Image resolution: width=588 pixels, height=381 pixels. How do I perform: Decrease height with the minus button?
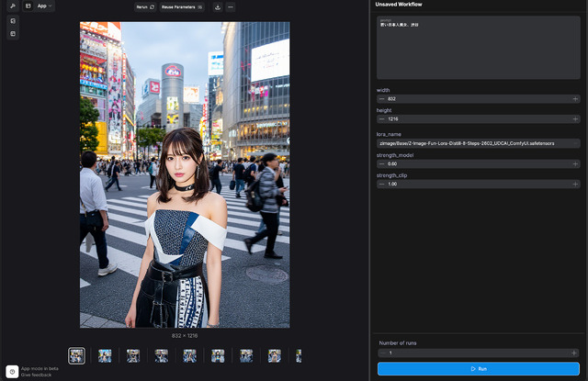pyautogui.click(x=381, y=118)
